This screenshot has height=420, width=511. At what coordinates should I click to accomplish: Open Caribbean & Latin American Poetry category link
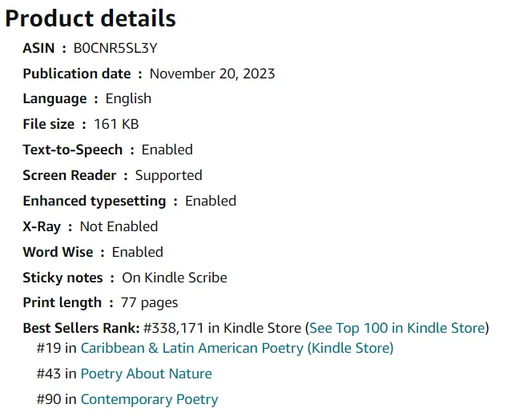(x=237, y=348)
